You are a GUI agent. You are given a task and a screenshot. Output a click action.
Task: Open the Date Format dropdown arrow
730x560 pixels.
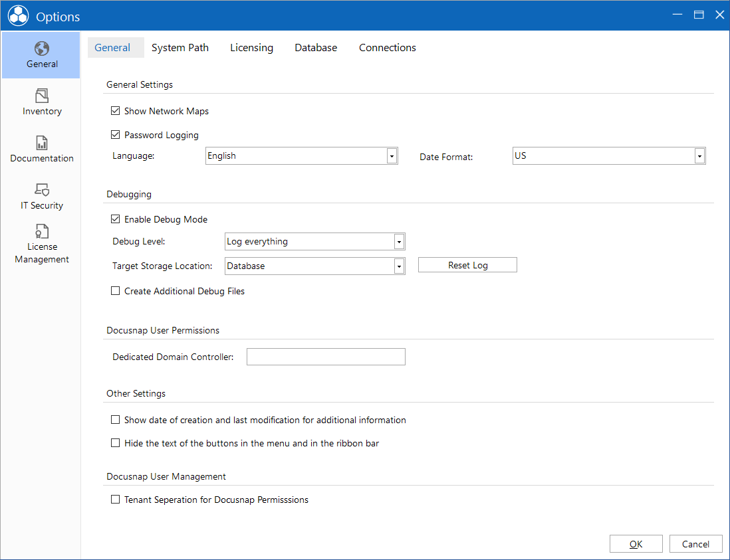click(699, 156)
